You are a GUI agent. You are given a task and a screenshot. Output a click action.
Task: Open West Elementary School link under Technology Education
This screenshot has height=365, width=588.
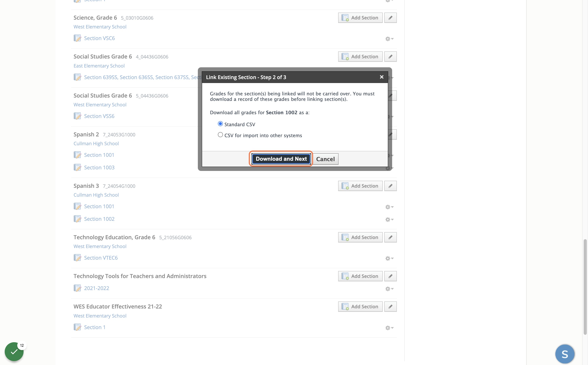(100, 246)
